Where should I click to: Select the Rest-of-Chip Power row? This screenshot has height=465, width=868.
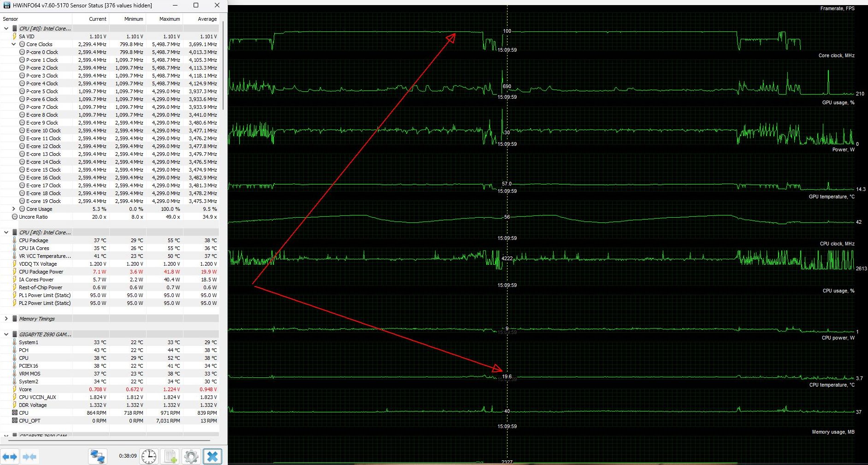[x=110, y=287]
